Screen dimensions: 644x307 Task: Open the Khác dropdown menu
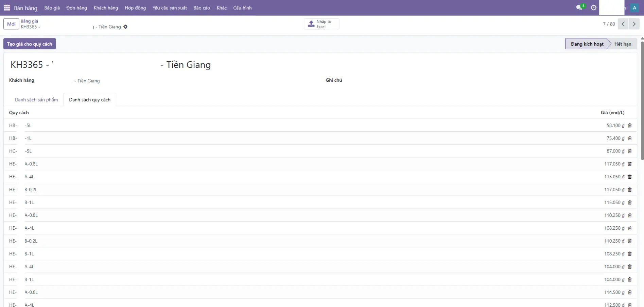[222, 8]
